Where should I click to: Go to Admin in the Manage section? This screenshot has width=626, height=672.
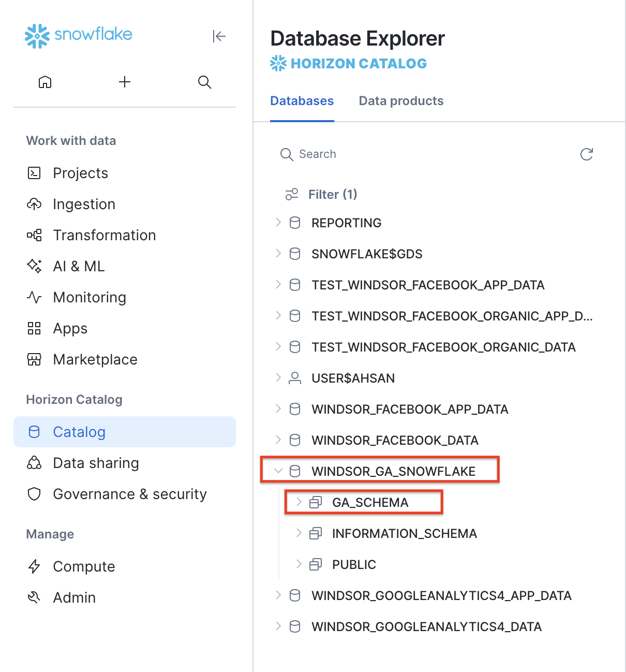pyautogui.click(x=125, y=597)
